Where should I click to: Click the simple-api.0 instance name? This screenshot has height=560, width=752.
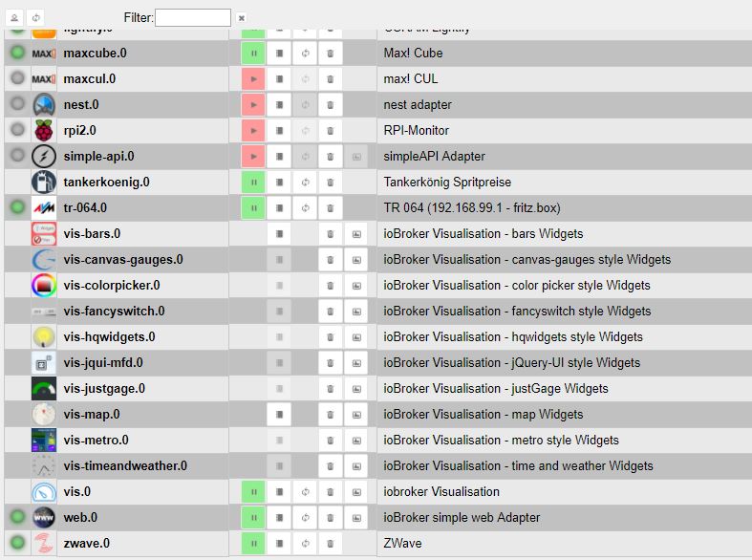tap(98, 157)
